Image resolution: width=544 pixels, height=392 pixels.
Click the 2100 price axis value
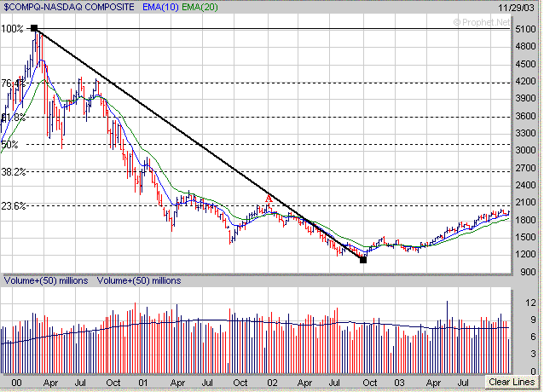[525, 203]
